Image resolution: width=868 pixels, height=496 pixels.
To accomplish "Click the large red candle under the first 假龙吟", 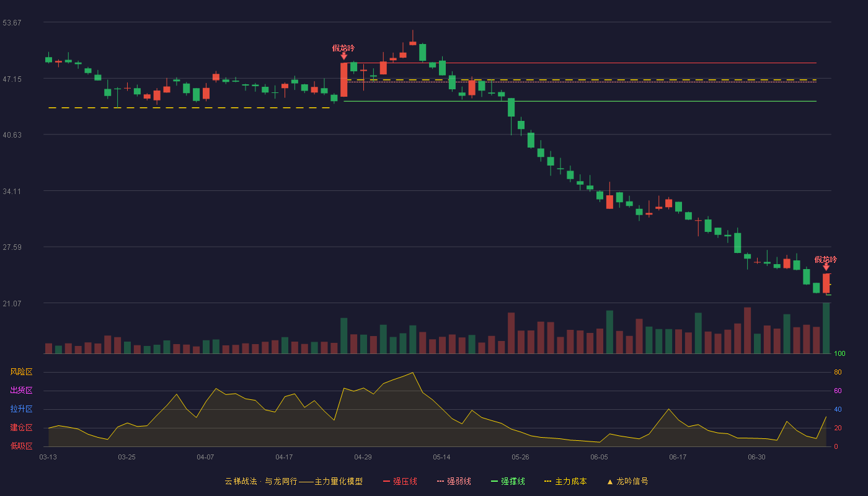I will [344, 80].
